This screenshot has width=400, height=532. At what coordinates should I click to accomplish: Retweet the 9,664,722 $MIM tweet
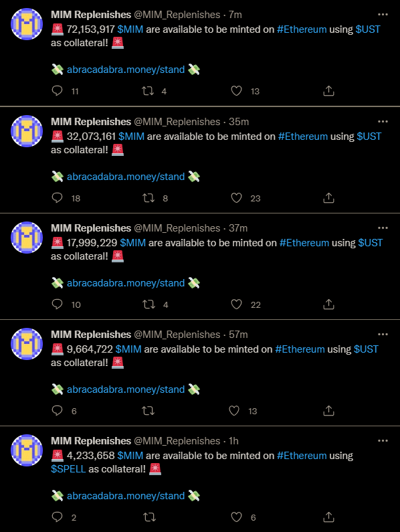[148, 411]
